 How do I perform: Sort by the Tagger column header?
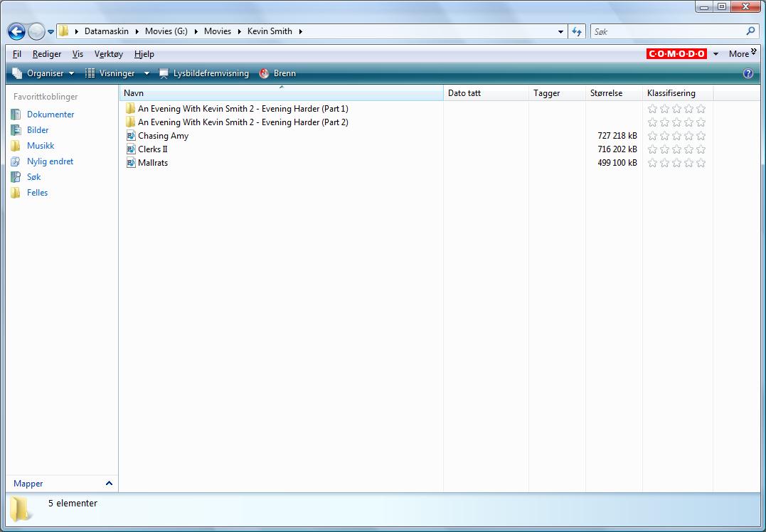pos(557,93)
